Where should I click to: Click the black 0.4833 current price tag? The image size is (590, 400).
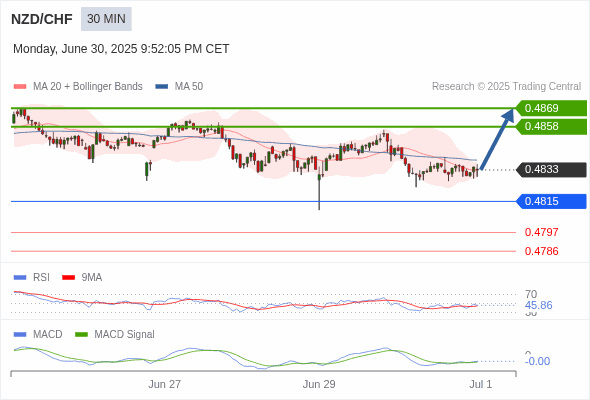pyautogui.click(x=551, y=170)
